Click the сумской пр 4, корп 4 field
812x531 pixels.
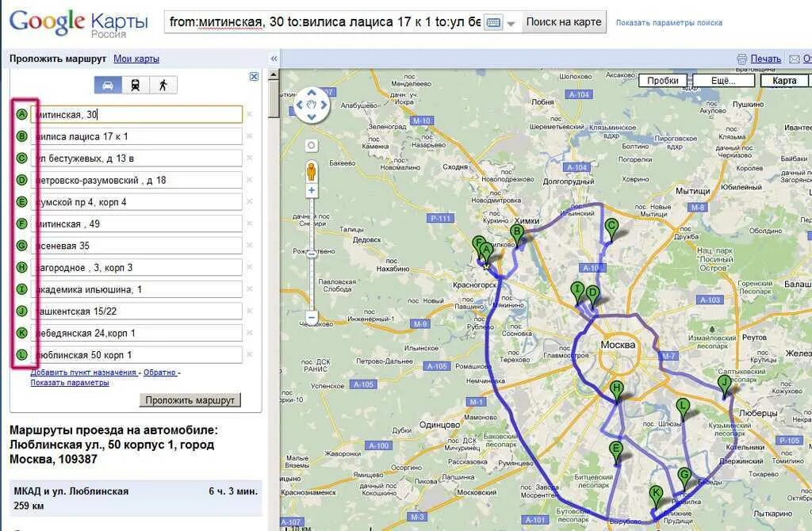coord(136,202)
